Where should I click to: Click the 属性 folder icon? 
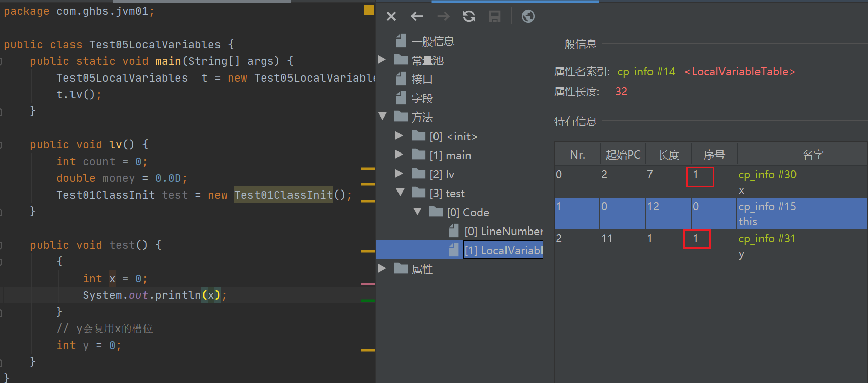pos(401,269)
